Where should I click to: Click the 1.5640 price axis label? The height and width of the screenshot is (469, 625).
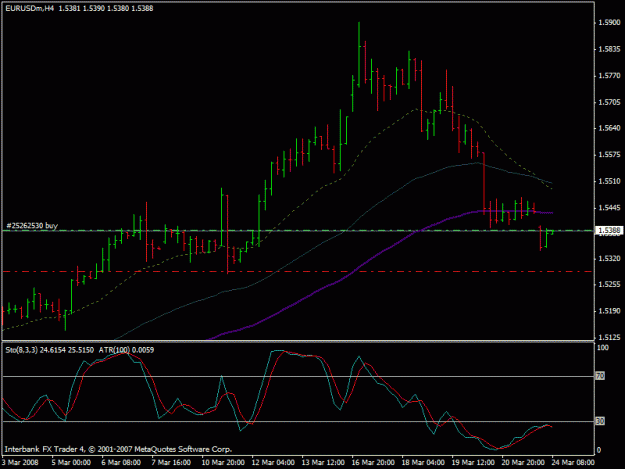click(x=609, y=128)
